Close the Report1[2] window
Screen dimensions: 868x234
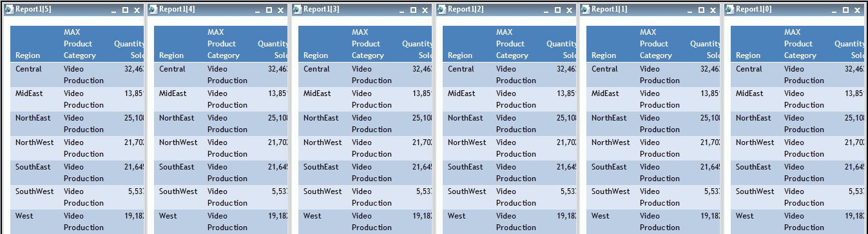[x=569, y=10]
